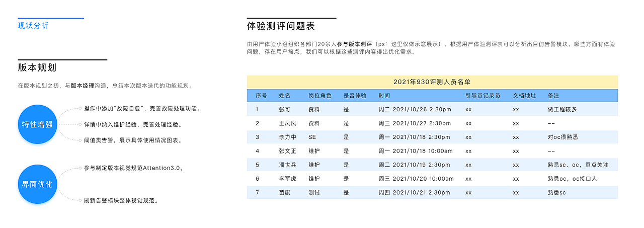Click the time 周一 2021/10/18 2:30pm
644x228 pixels.
pyautogui.click(x=415, y=137)
